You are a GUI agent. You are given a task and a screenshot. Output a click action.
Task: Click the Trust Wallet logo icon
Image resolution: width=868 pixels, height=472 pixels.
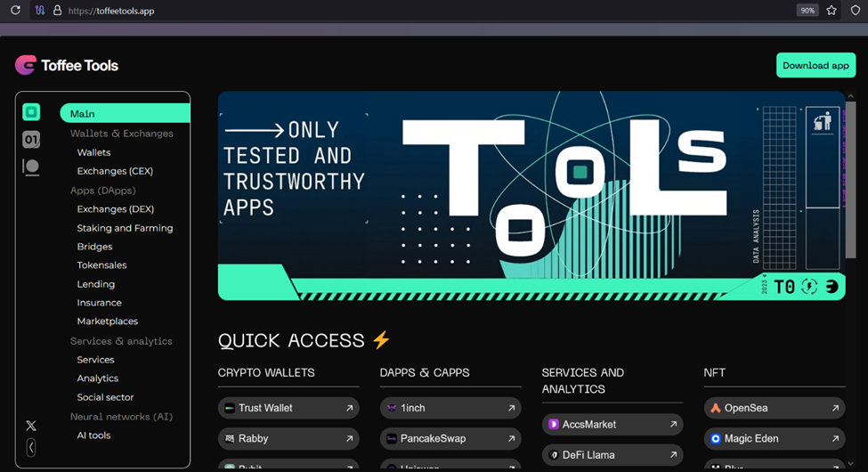(x=229, y=408)
